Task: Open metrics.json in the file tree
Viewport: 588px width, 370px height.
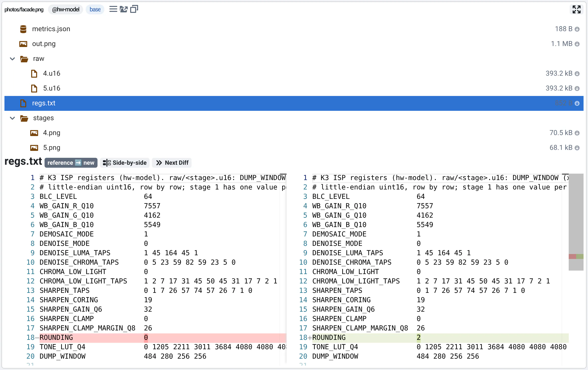Action: point(51,29)
